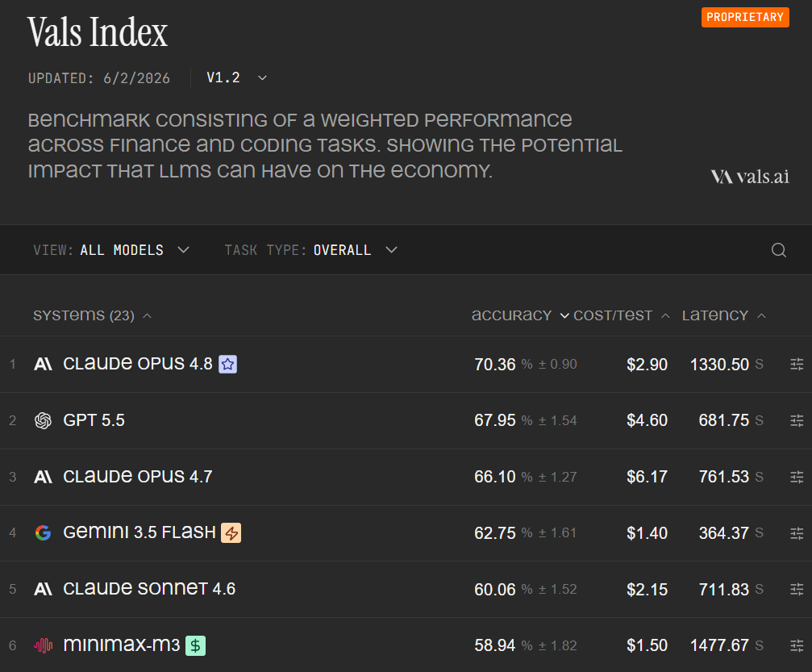Viewport: 812px width, 672px height.
Task: Click the Proprietary badge
Action: click(x=745, y=17)
